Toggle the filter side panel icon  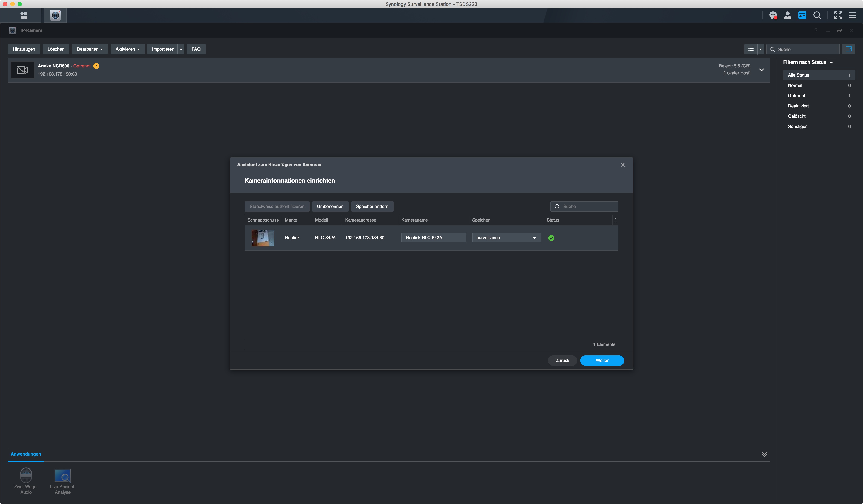(848, 49)
